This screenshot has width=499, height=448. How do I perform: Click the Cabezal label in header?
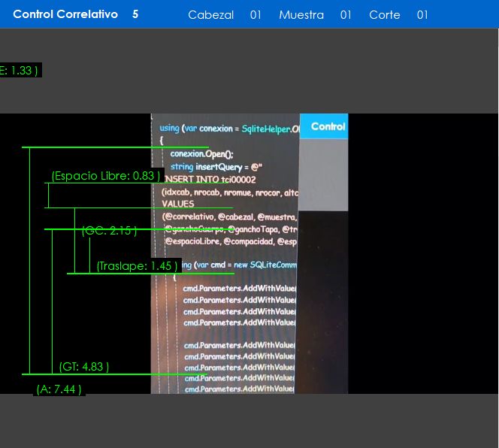point(210,15)
